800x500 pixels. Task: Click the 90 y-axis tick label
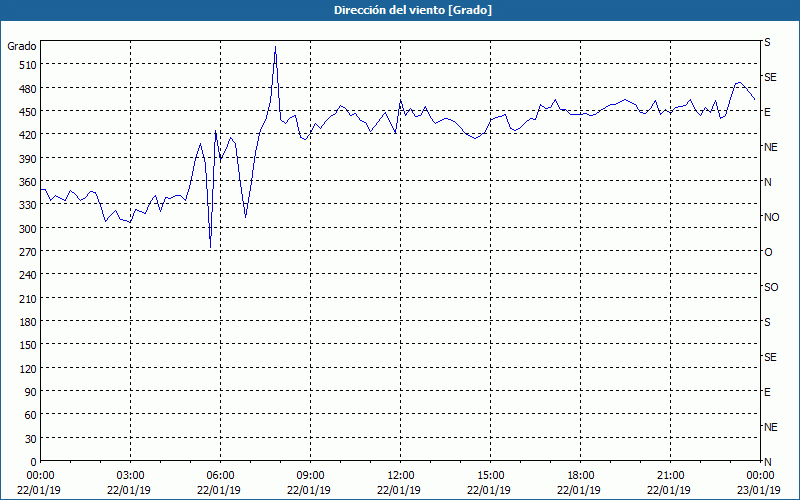31,392
